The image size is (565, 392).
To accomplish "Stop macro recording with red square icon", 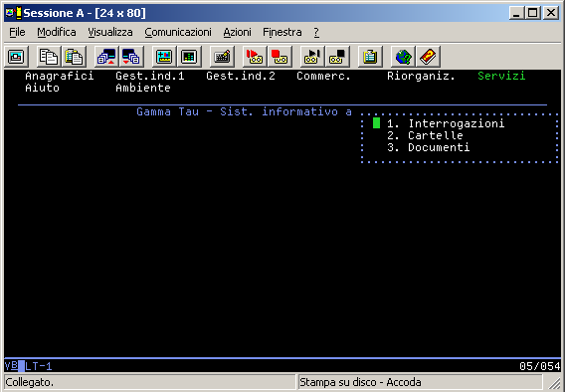I will click(x=280, y=57).
